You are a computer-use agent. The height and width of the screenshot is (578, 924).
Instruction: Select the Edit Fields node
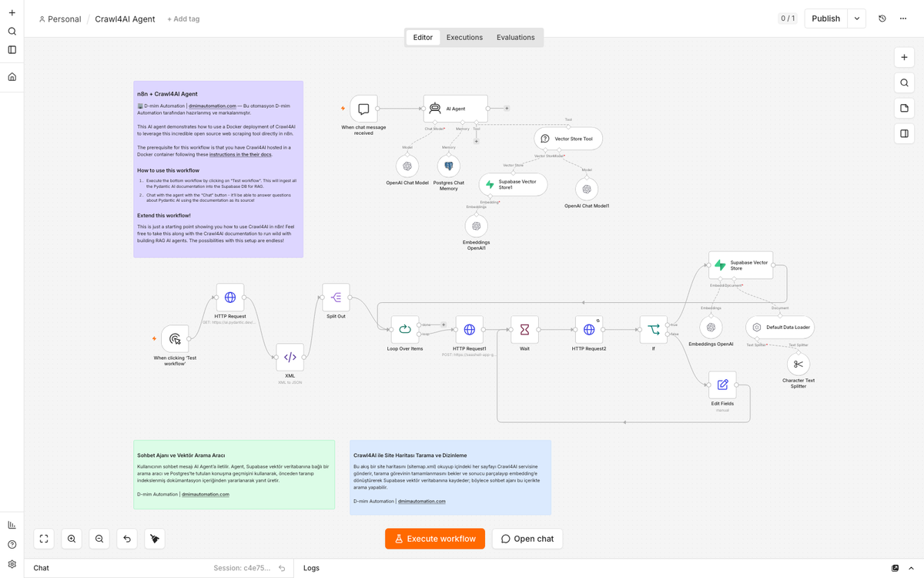[722, 385]
